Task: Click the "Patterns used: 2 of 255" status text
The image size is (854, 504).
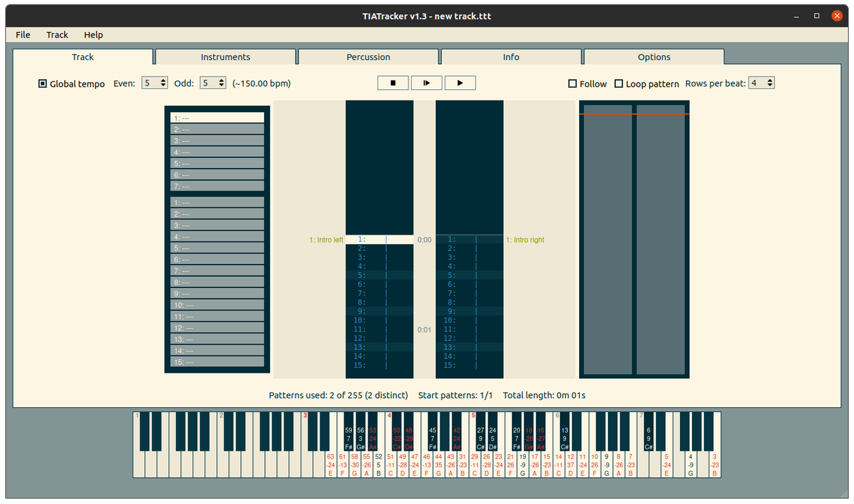Action: tap(338, 395)
